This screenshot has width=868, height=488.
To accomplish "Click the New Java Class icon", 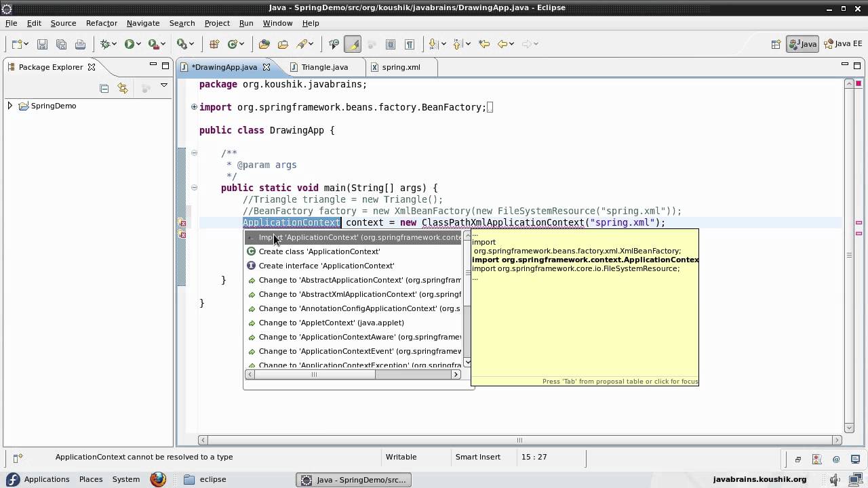I will (233, 44).
